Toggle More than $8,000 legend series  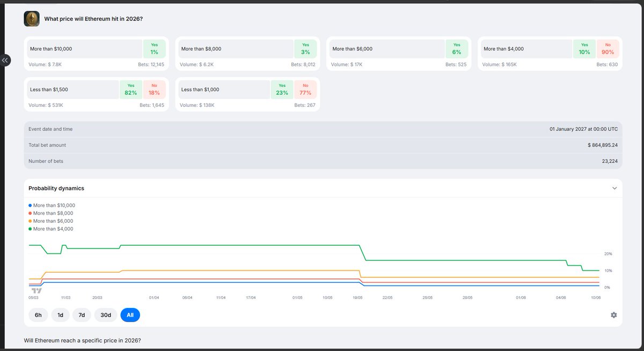50,213
